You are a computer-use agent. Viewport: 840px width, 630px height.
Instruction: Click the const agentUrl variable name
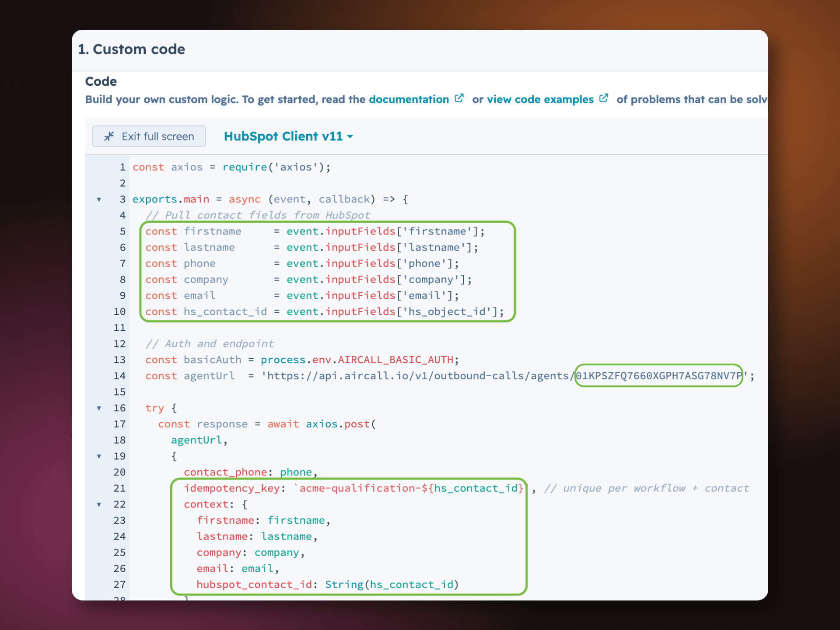[x=209, y=376]
